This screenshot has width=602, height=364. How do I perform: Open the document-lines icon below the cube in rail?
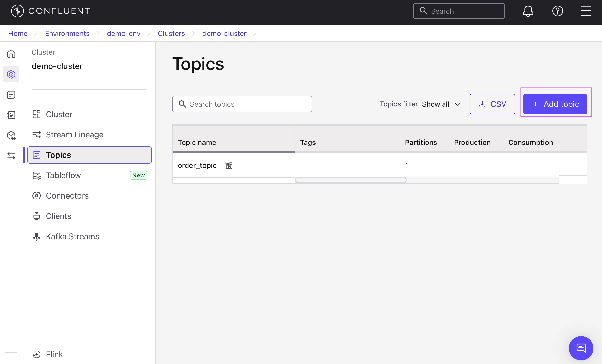coord(11,95)
